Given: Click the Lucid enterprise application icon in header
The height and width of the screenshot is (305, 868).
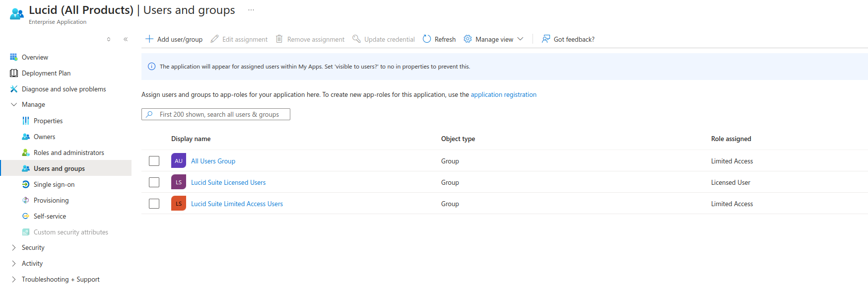Looking at the screenshot, I should [x=17, y=14].
